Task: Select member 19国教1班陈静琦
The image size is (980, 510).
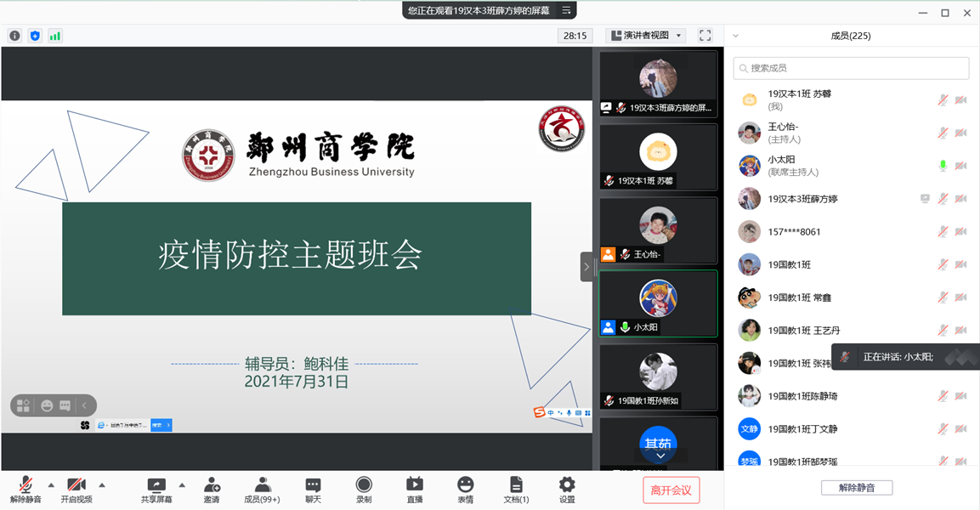Action: point(852,396)
